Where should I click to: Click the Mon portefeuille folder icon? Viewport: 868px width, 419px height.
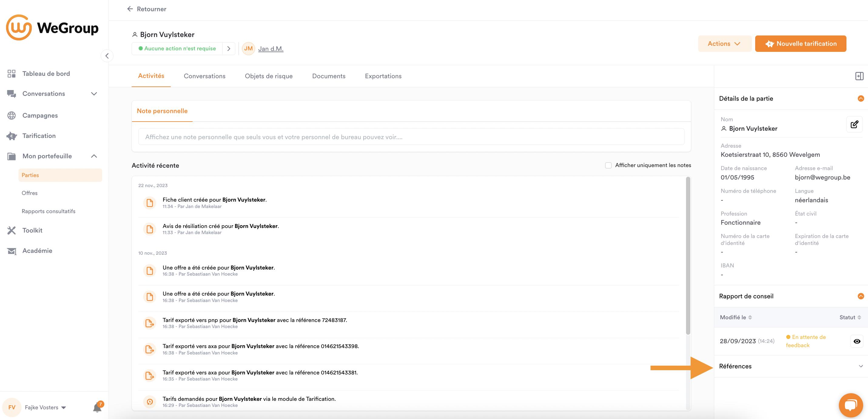(12, 156)
